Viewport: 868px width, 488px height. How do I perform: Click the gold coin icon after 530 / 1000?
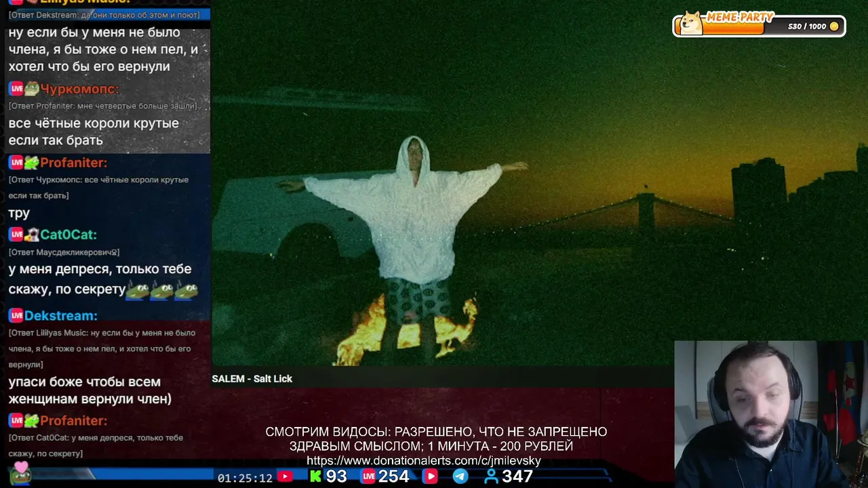[834, 26]
